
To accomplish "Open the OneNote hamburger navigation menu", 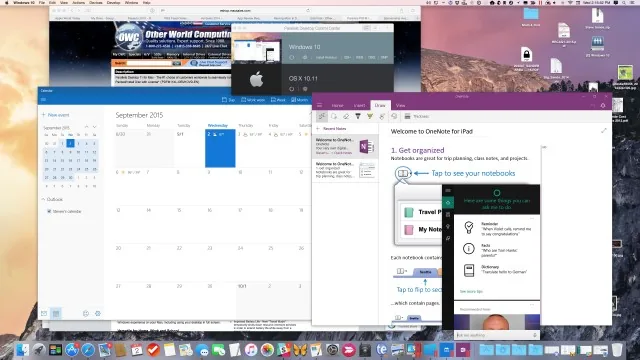I will [319, 105].
